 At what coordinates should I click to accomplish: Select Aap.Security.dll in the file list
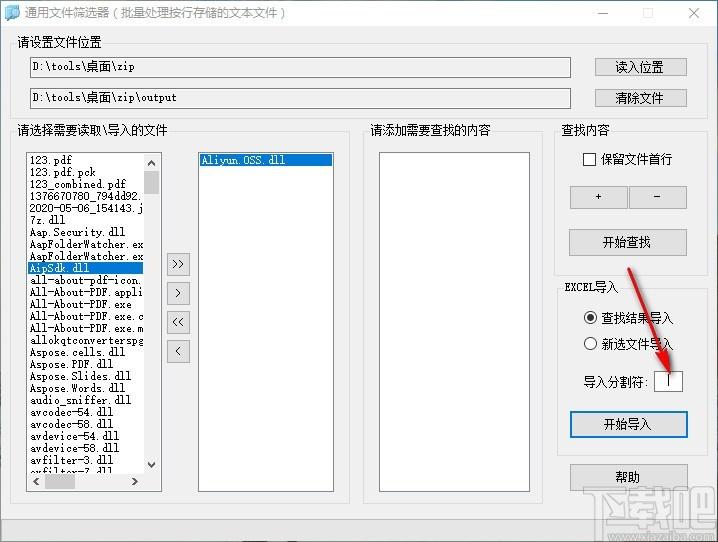pos(86,232)
